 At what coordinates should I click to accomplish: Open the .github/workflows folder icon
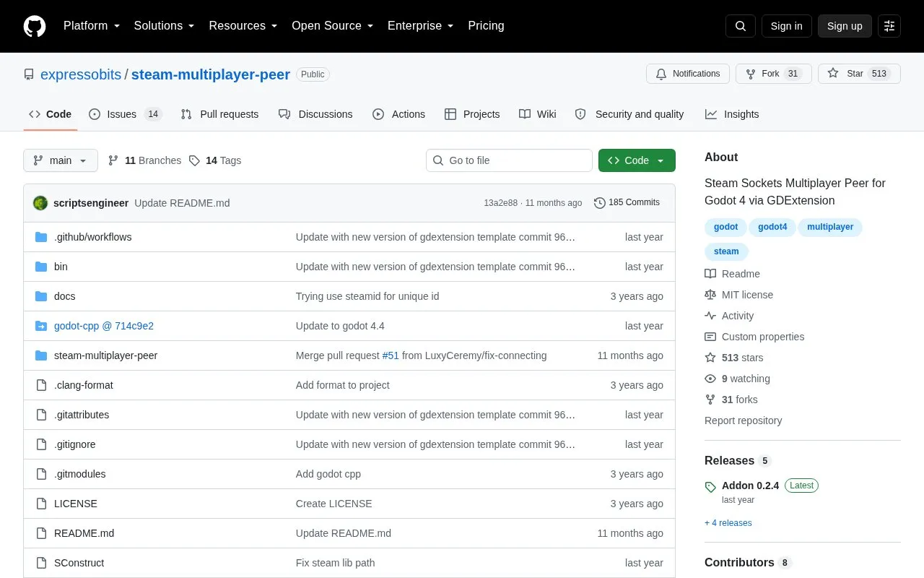click(x=41, y=237)
